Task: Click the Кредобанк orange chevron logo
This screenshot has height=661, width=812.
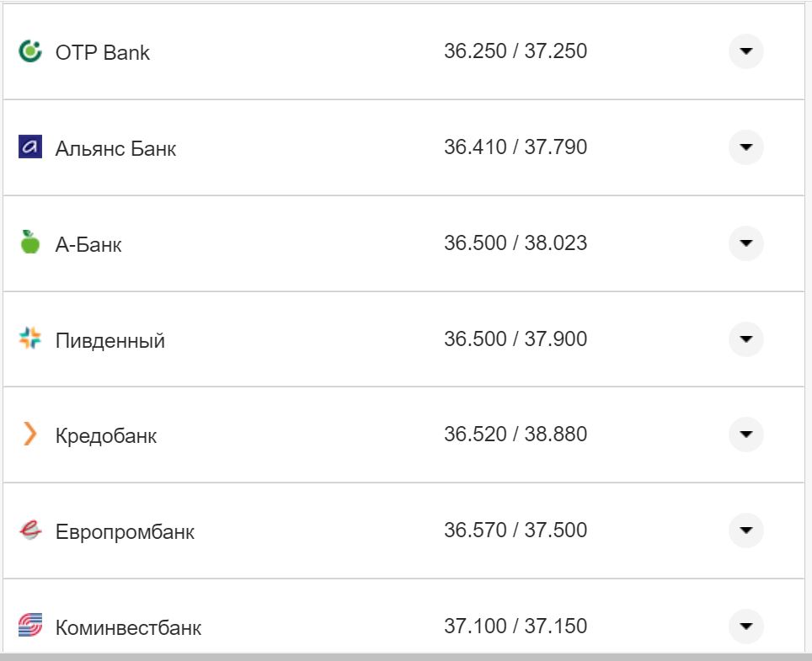Action: tap(29, 435)
